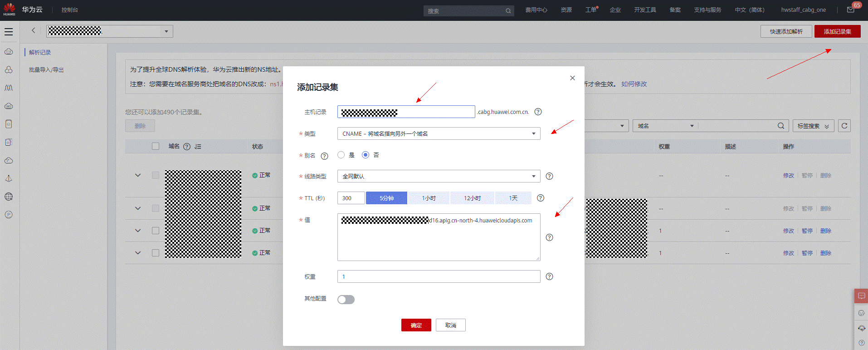Viewport: 868px width, 350px height.
Task: Click the globe WWW icon in the left sidebar
Action: (9, 197)
